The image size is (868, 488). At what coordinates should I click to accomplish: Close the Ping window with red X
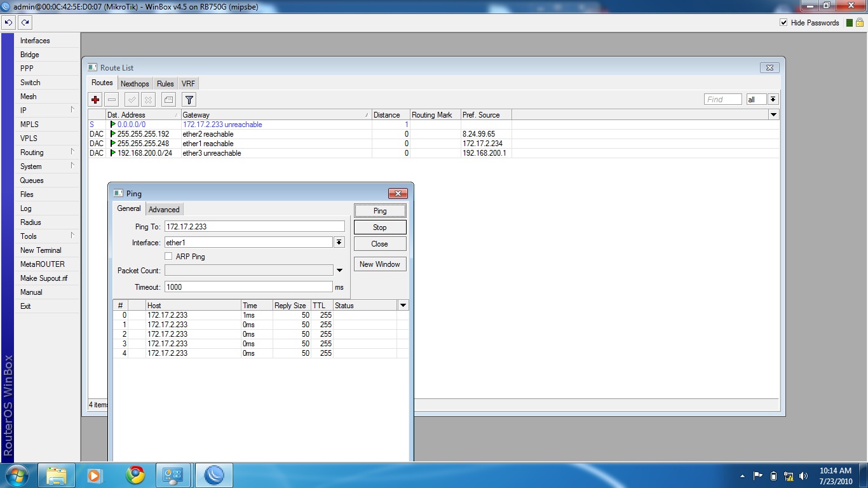pyautogui.click(x=398, y=193)
